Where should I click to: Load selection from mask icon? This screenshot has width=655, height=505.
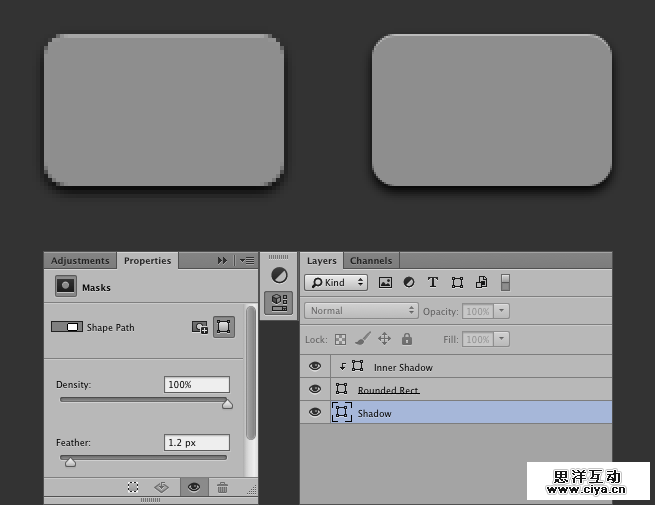[x=133, y=487]
